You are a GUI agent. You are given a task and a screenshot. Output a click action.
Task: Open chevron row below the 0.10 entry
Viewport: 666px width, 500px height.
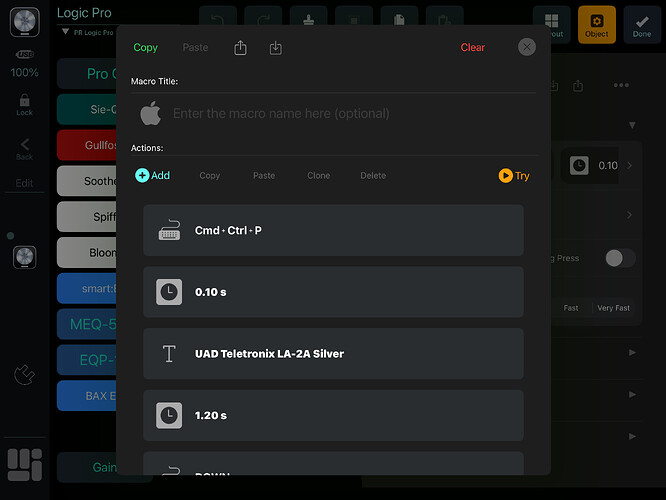(x=630, y=215)
